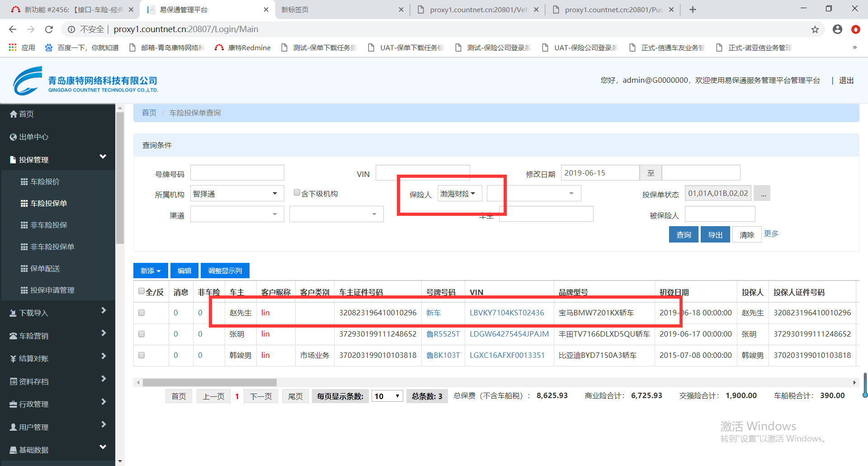Click the 调整显示列 button
Image resolution: width=868 pixels, height=466 pixels.
[x=225, y=271]
